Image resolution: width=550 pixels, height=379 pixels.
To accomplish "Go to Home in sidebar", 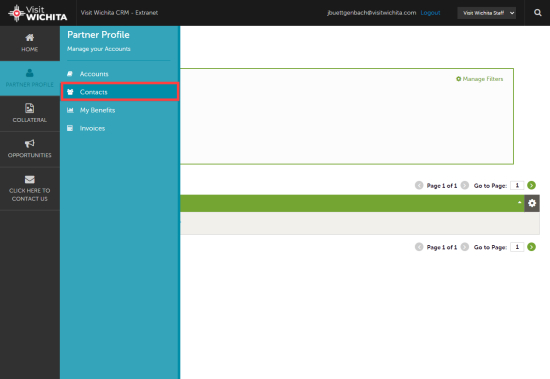I will [x=30, y=43].
